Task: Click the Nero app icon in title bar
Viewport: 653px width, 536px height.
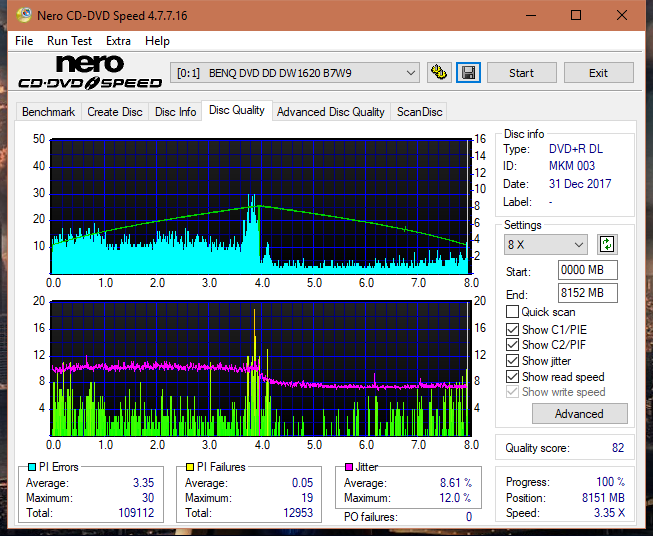Action: click(x=24, y=15)
